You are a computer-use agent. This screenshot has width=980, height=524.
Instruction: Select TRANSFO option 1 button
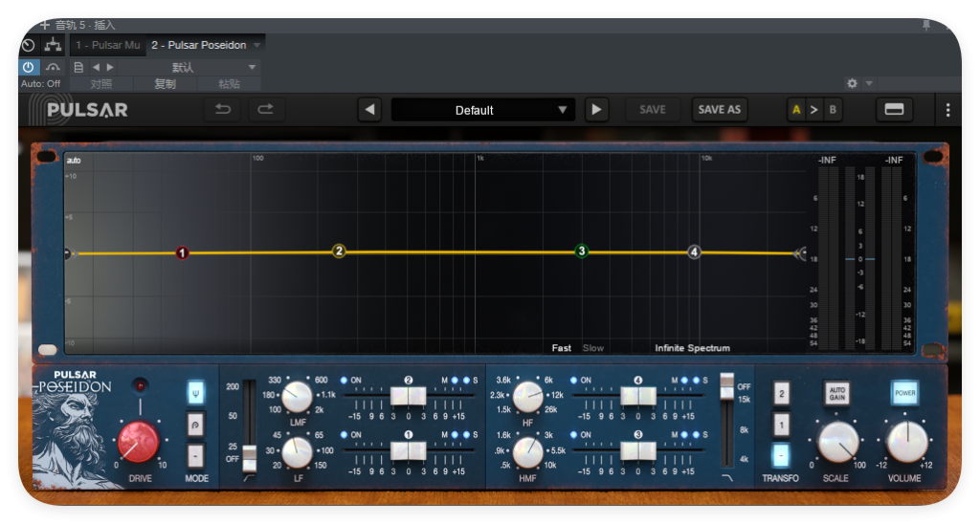tap(781, 426)
